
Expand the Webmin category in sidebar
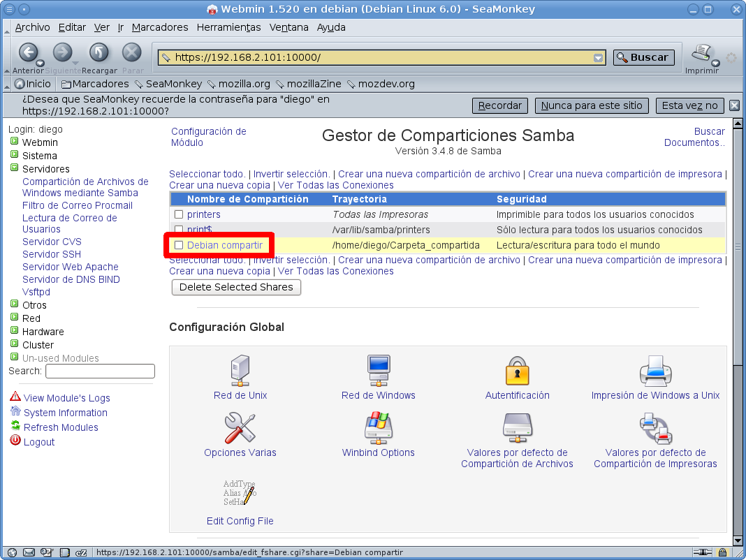click(x=14, y=141)
